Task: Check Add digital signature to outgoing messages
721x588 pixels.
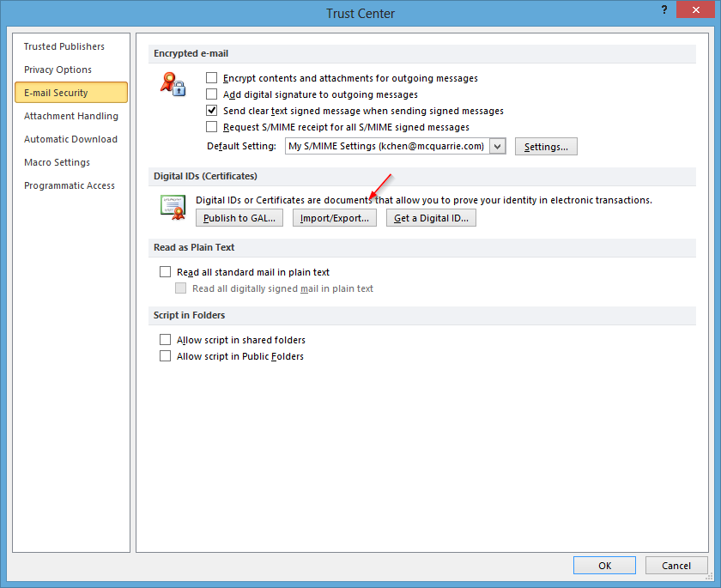Action: coord(211,94)
